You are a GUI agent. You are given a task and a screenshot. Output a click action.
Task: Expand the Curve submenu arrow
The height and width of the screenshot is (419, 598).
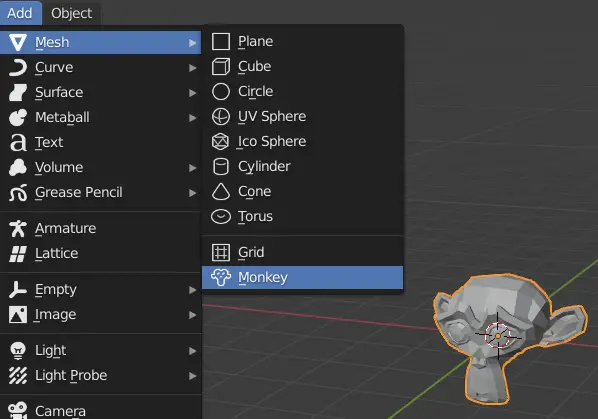[193, 68]
